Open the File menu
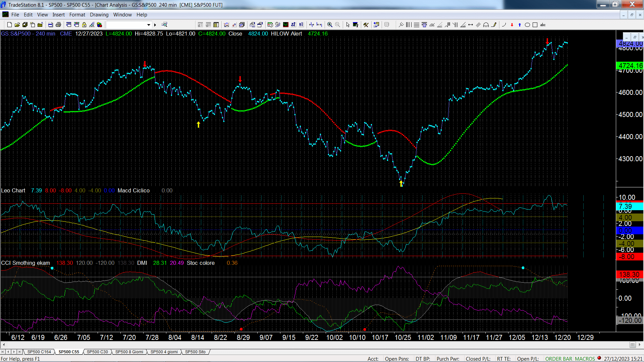The image size is (644, 362). pyautogui.click(x=15, y=15)
